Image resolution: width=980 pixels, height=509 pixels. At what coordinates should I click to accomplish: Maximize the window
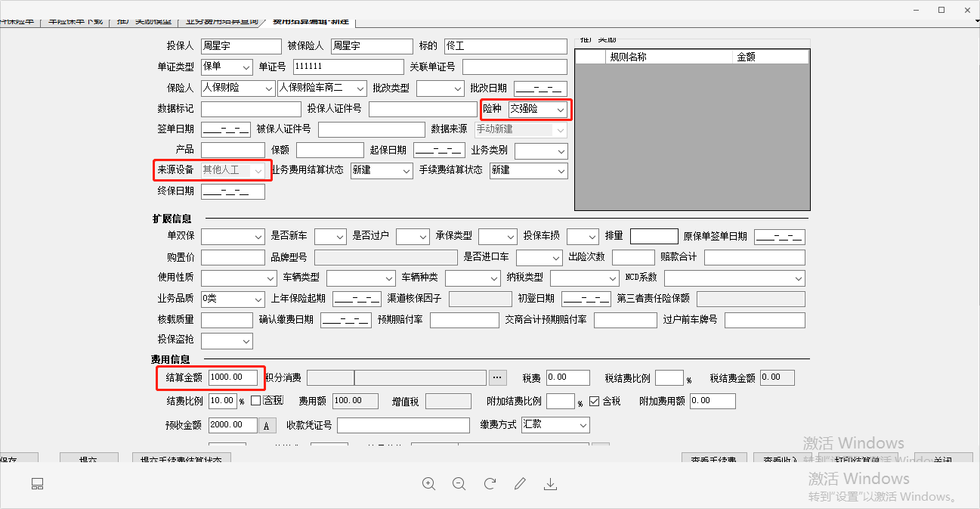(941, 10)
